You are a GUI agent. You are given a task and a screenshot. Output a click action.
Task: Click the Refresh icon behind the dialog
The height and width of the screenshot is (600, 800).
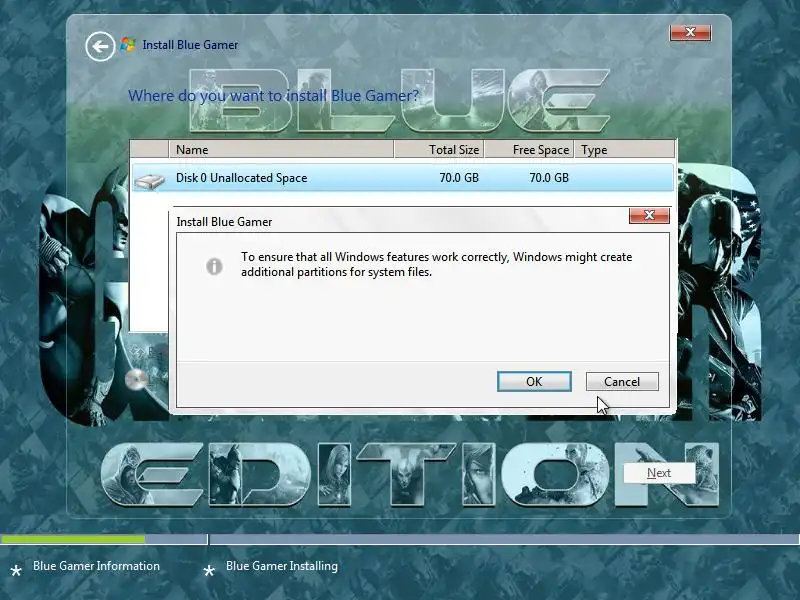click(x=138, y=352)
